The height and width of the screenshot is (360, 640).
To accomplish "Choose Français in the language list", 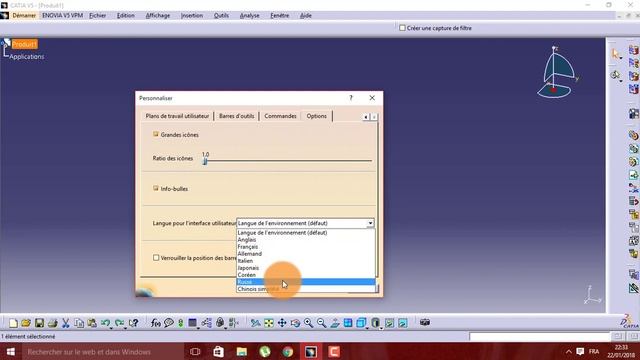I will click(x=305, y=247).
